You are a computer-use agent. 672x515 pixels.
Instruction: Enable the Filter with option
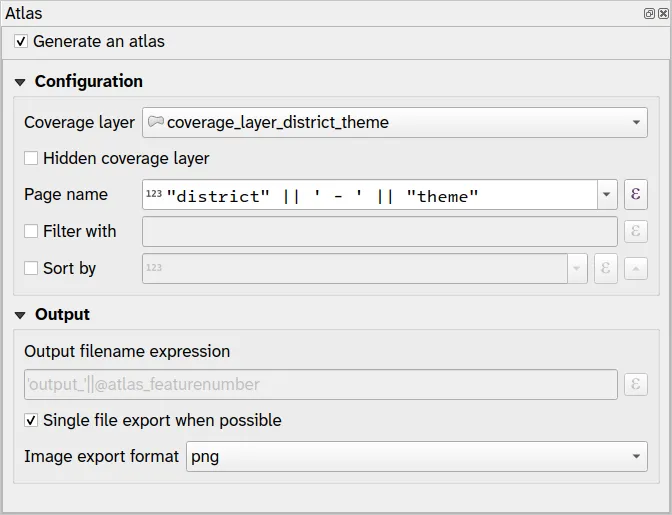[32, 231]
